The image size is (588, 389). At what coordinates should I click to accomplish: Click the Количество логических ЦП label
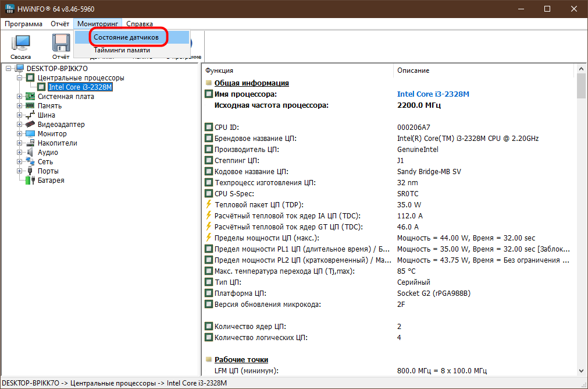click(x=261, y=338)
